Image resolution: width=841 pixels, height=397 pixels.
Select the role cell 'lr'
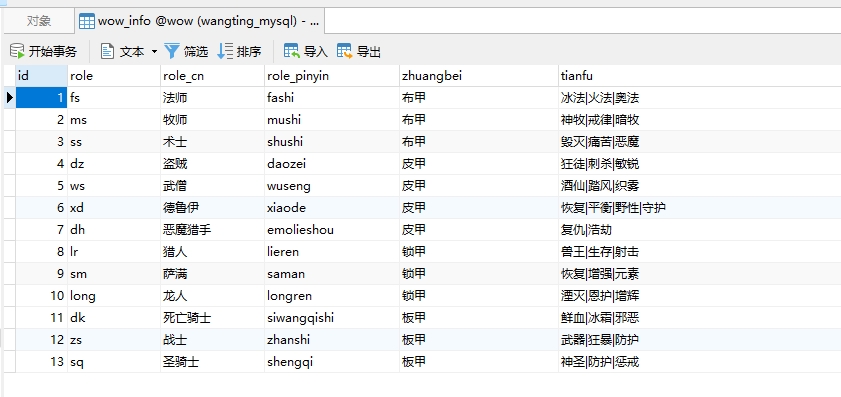114,252
